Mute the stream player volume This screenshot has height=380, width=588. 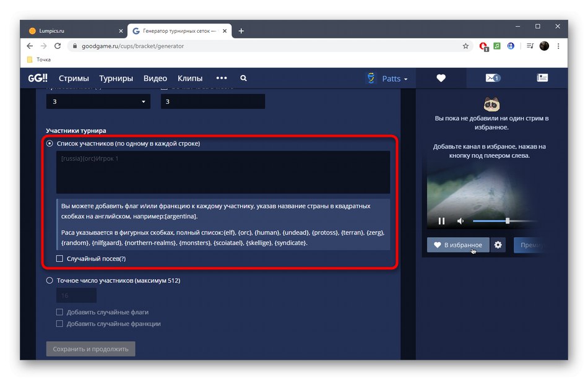460,221
